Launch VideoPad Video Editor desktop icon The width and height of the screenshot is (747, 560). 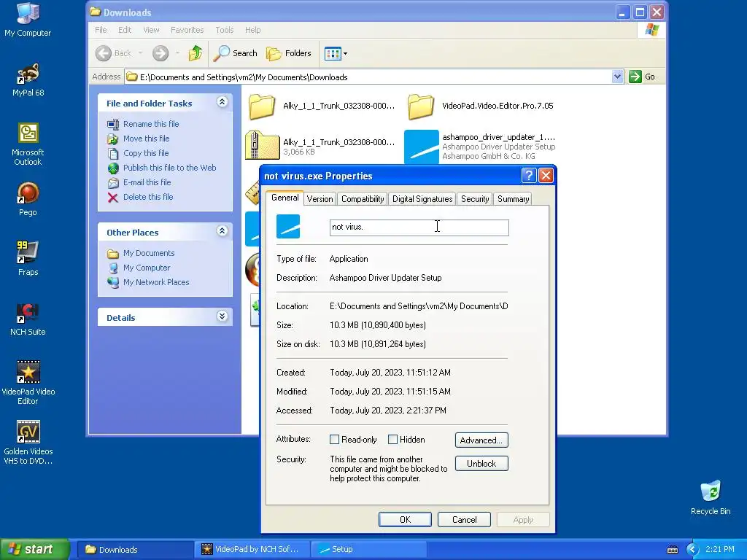pos(28,383)
